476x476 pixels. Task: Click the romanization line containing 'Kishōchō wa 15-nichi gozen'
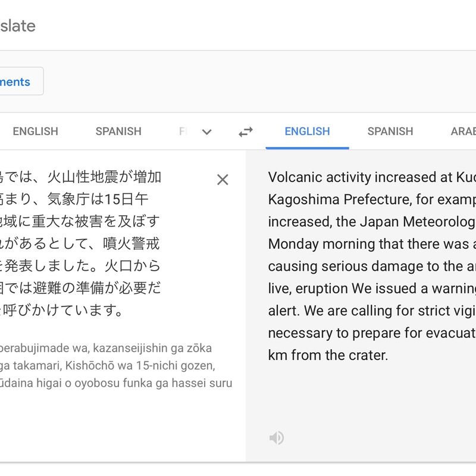click(108, 365)
